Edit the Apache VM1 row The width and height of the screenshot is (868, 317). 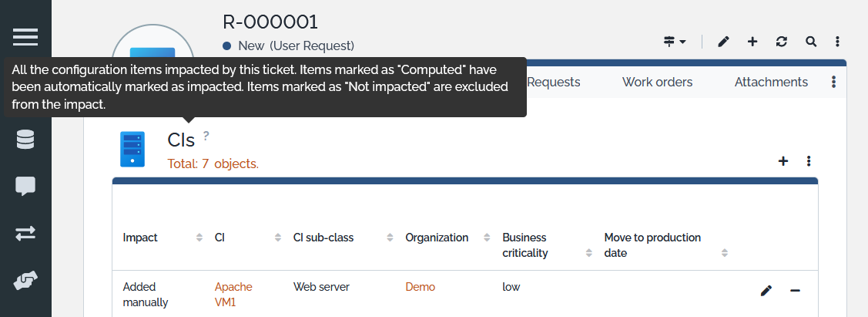tap(766, 291)
